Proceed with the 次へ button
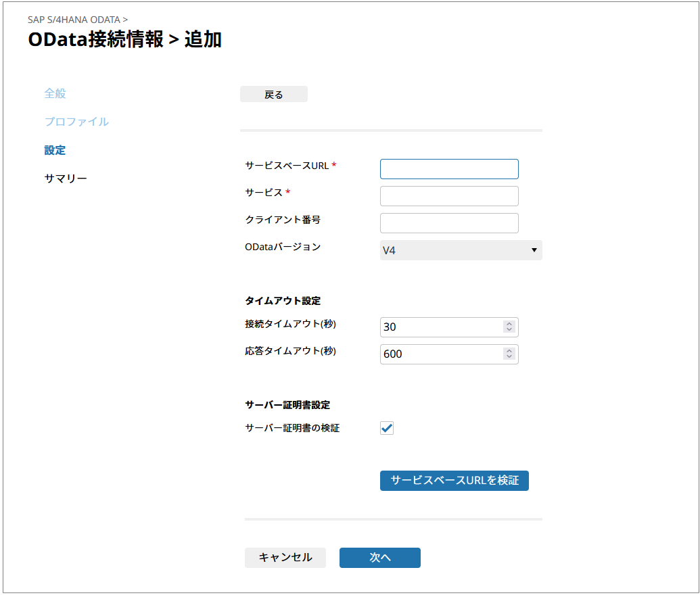 point(379,558)
